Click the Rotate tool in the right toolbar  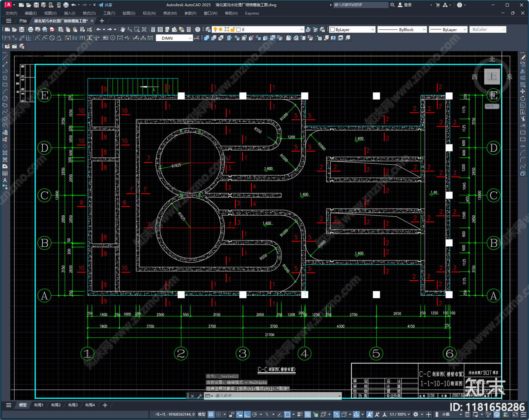(523, 99)
